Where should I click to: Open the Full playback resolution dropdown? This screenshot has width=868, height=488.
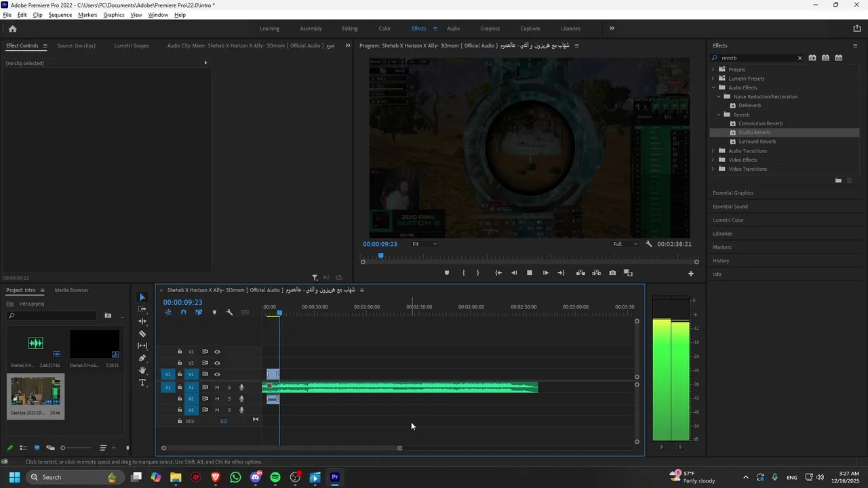(x=625, y=244)
